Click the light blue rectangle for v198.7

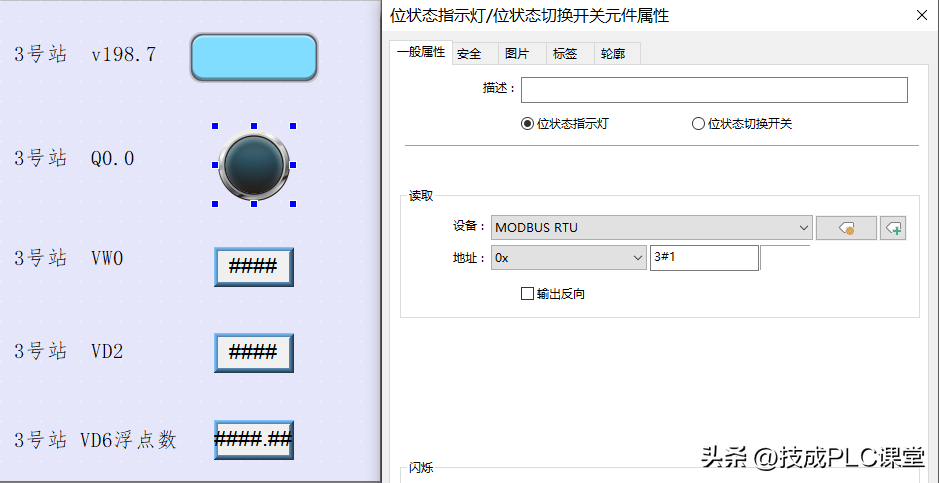click(254, 57)
